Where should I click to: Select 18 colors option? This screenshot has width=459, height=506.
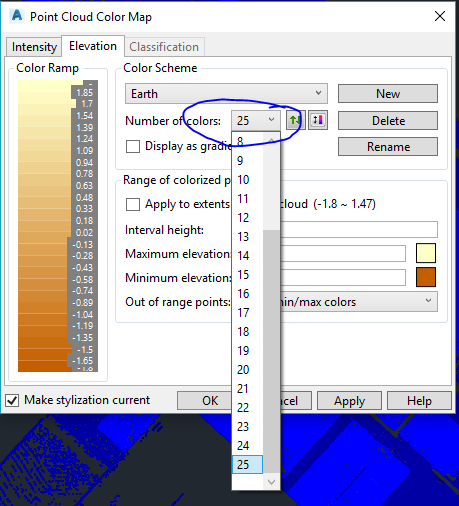[x=247, y=332]
